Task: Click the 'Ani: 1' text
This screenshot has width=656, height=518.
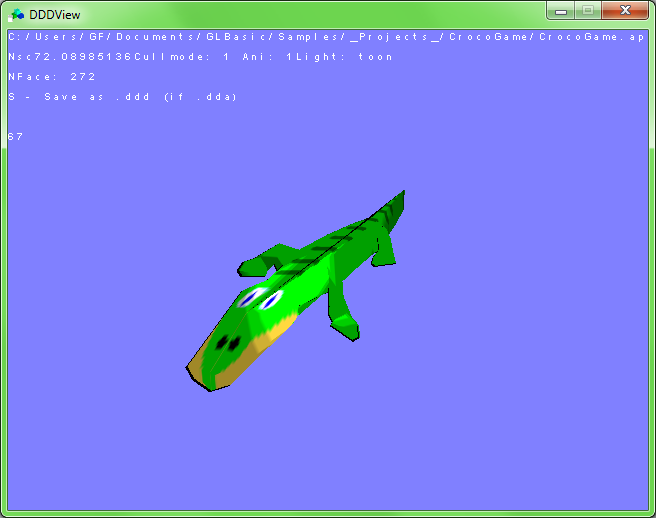Action: coord(267,57)
